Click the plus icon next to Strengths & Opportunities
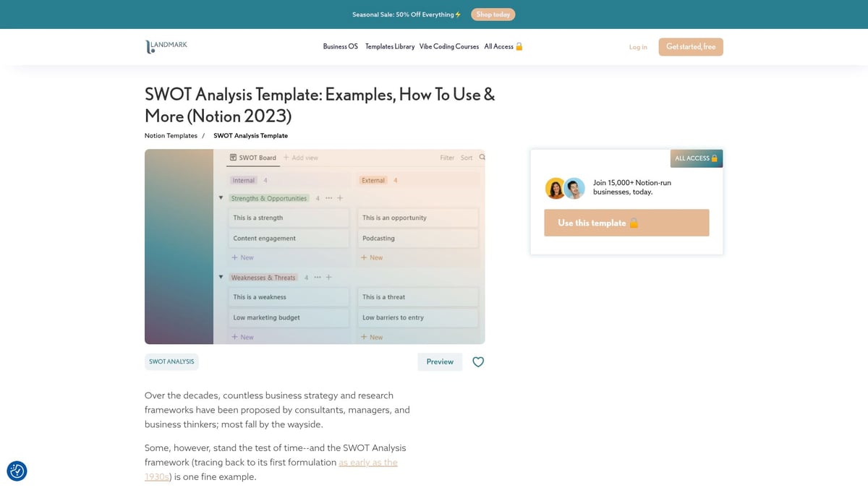Viewport: 868px width, 488px height. [x=340, y=197]
